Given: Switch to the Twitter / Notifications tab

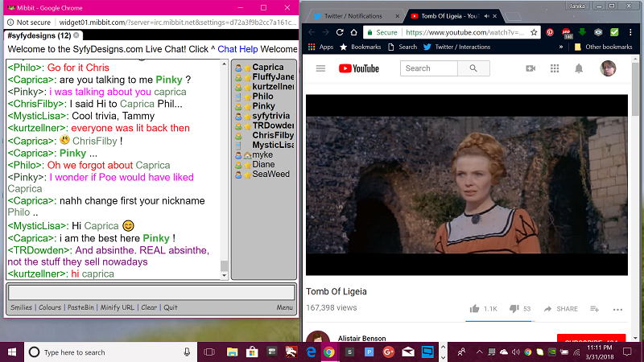Looking at the screenshot, I should pos(353,16).
